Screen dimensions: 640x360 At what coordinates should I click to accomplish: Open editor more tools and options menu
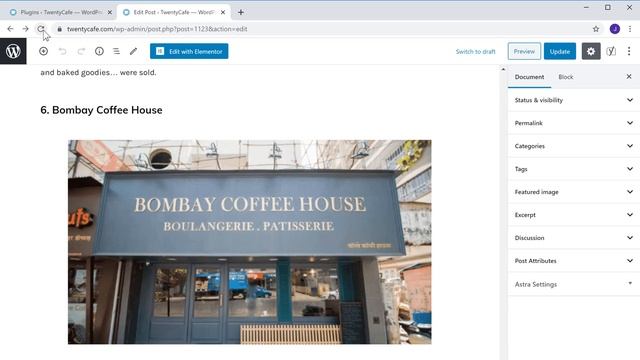coord(629,51)
